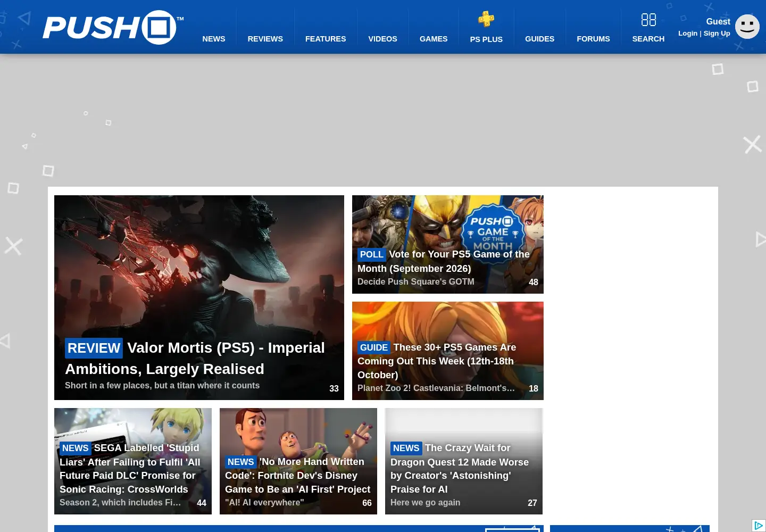Open the Guest smiley avatar
Viewport: 766px width, 532px height.
point(747,27)
